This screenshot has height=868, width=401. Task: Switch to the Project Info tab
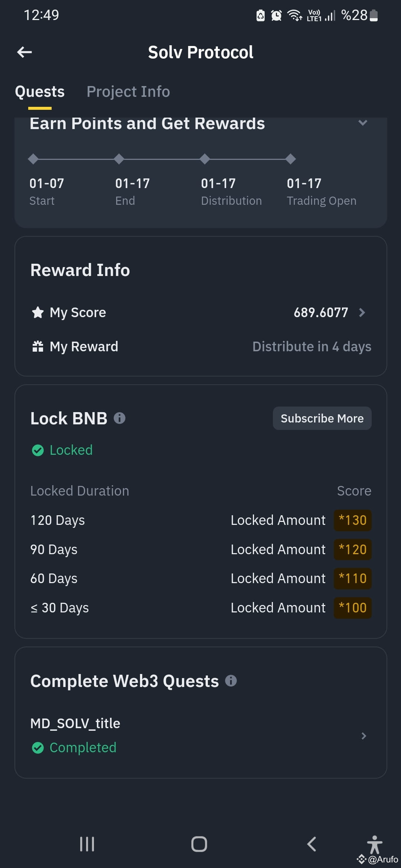pos(128,92)
